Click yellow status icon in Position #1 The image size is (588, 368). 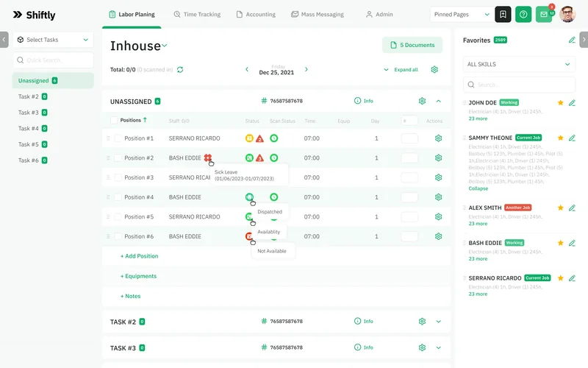[249, 138]
